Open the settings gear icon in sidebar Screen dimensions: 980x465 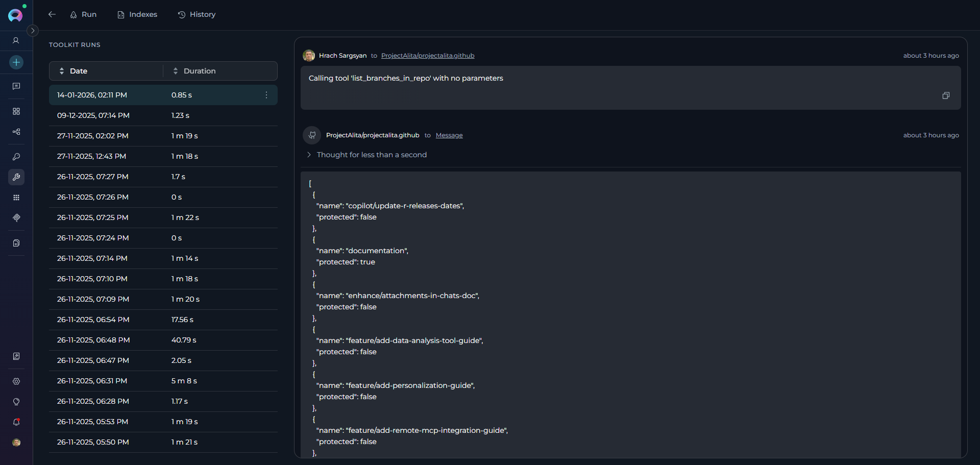pyautogui.click(x=16, y=381)
